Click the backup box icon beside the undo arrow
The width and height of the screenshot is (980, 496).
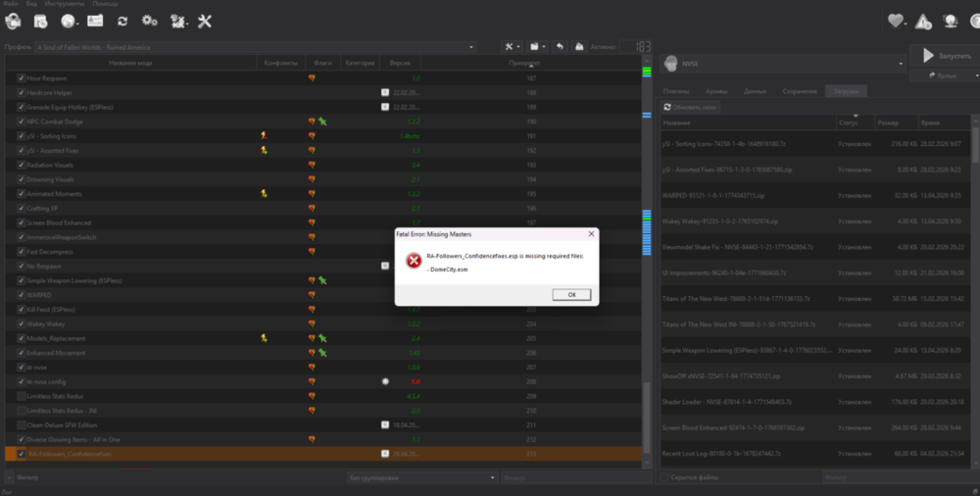pyautogui.click(x=579, y=47)
